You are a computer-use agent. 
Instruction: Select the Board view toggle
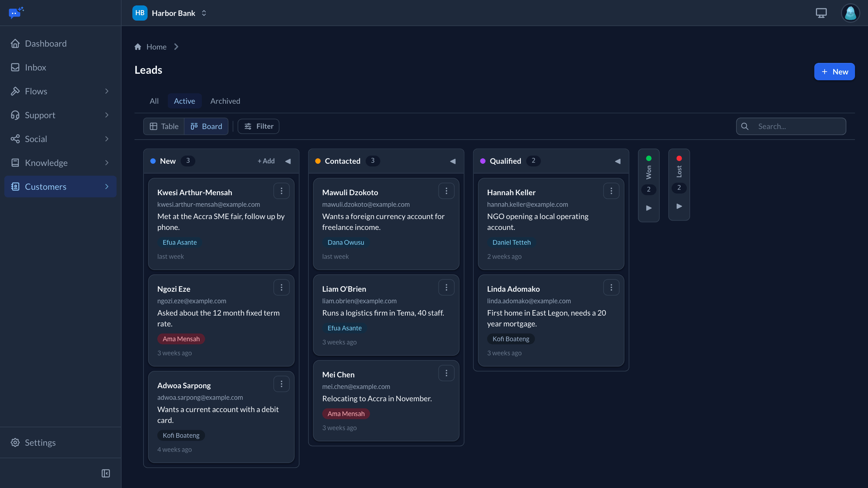coord(206,126)
